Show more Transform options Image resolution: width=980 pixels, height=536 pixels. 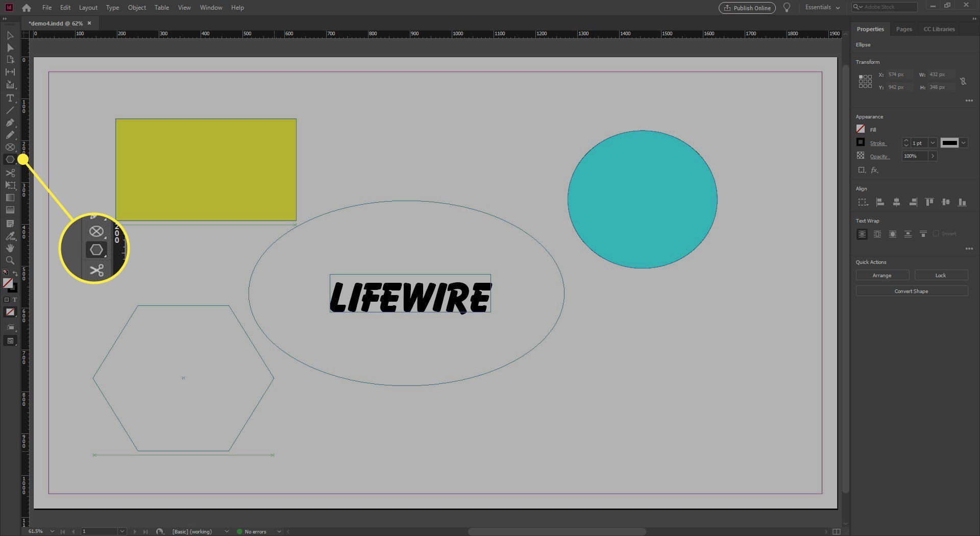[x=969, y=101]
